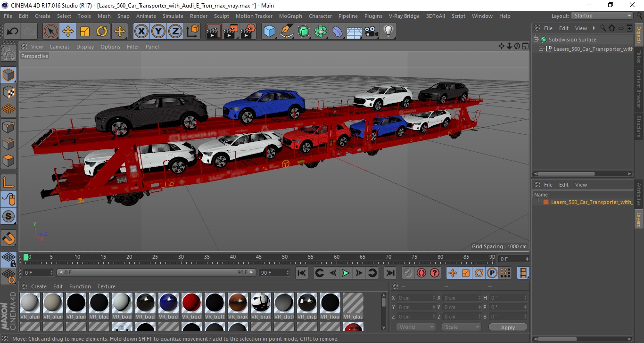The image size is (644, 343).
Task: Toggle position keyframe recording icon
Action: pyautogui.click(x=453, y=273)
